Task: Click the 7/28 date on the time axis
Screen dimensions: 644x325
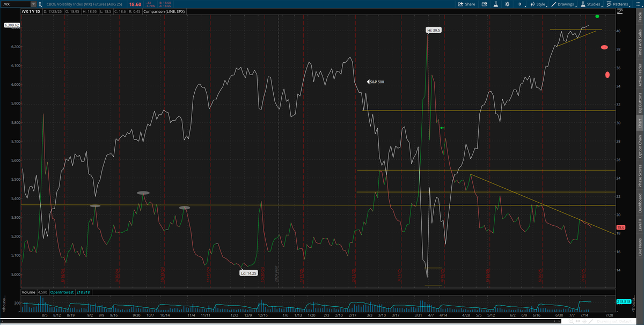Action: 609,316
